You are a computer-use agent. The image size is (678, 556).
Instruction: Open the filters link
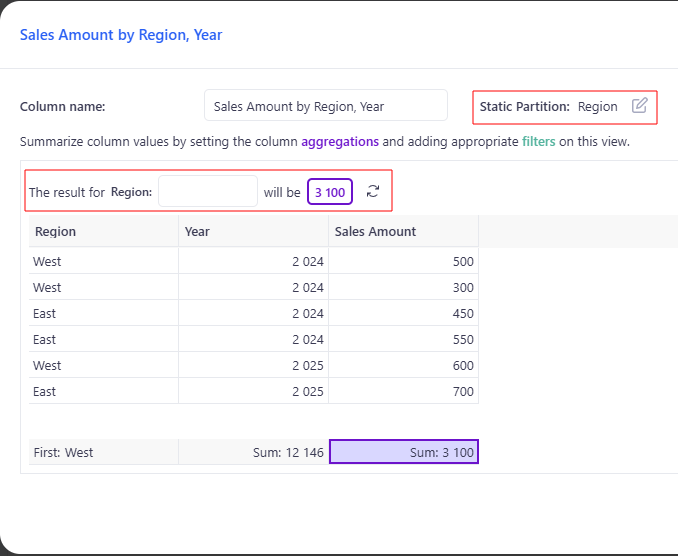pos(538,141)
